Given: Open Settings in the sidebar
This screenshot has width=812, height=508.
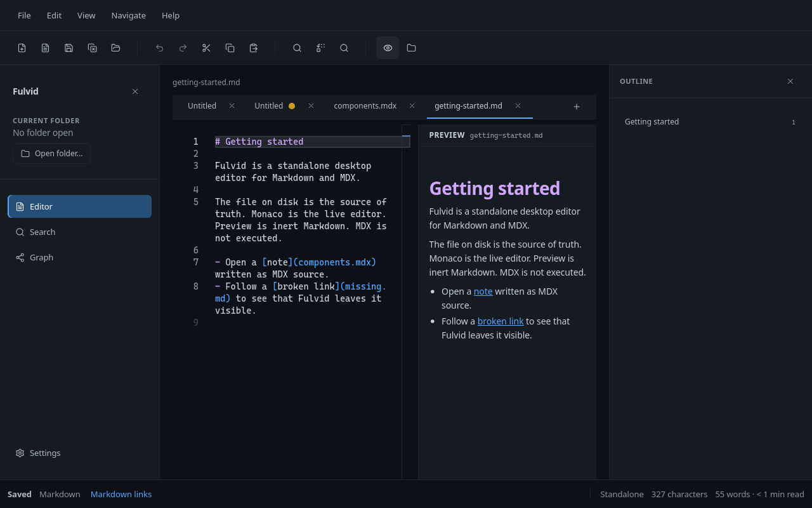Looking at the screenshot, I should 80,453.
